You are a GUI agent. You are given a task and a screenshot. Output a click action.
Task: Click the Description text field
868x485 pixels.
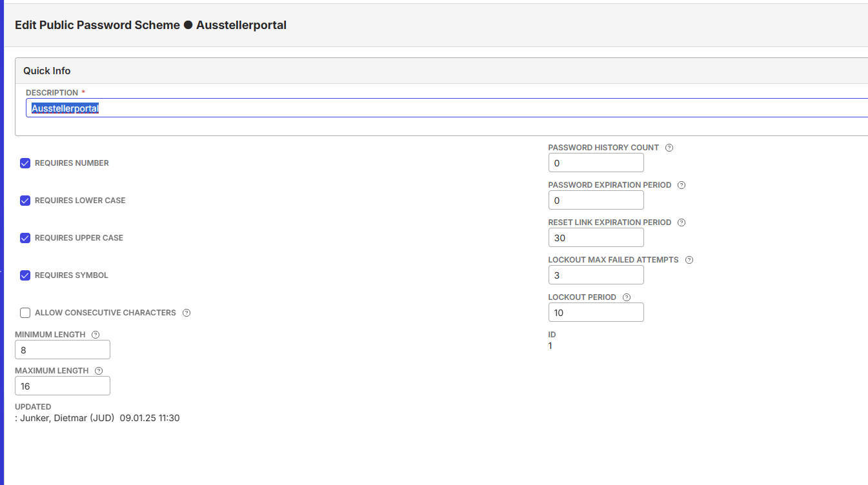click(x=447, y=108)
